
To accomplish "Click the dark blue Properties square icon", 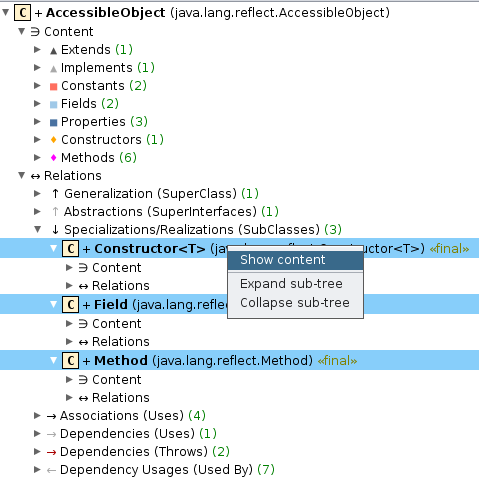I will click(53, 123).
